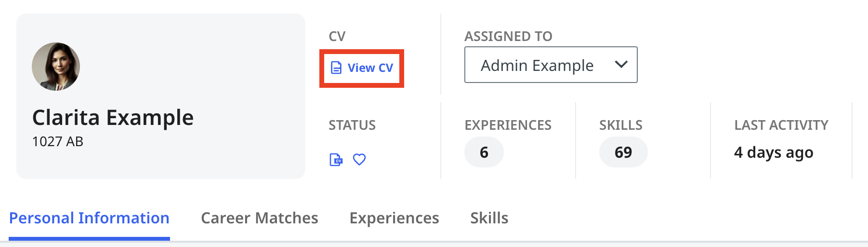Open the View CV link

click(x=370, y=68)
